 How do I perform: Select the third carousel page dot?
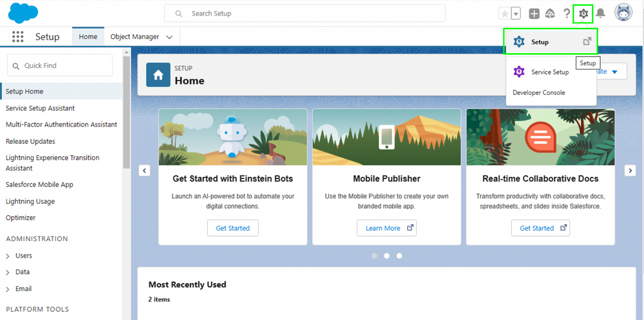(399, 256)
